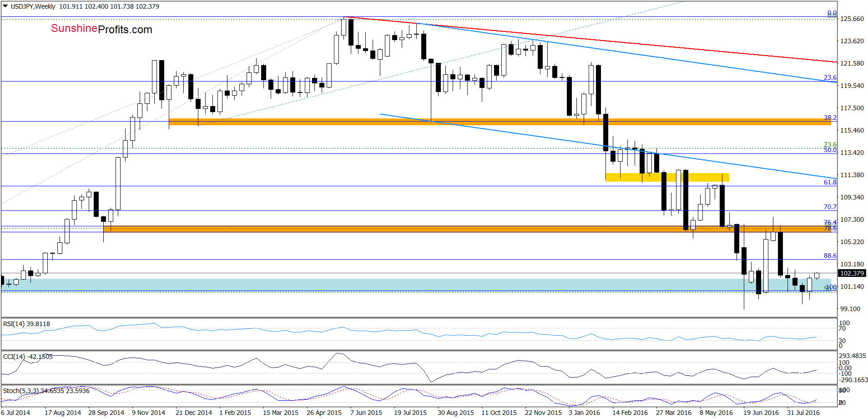Click the 7 Jun 2015 date label

(366, 413)
